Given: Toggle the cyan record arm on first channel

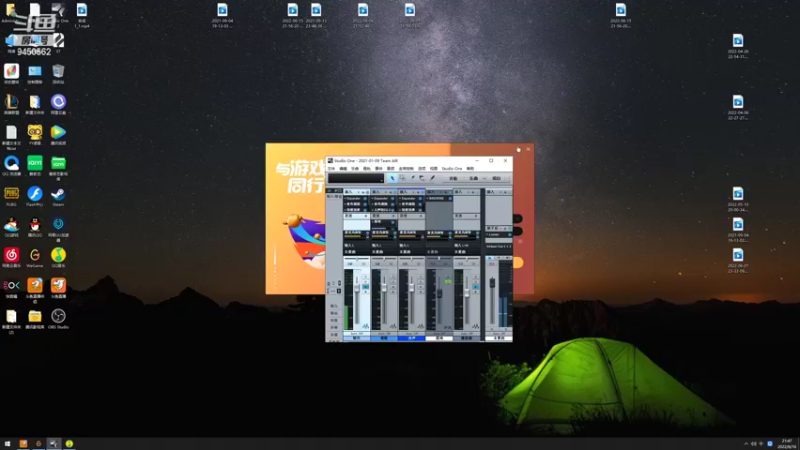Looking at the screenshot, I should [365, 286].
